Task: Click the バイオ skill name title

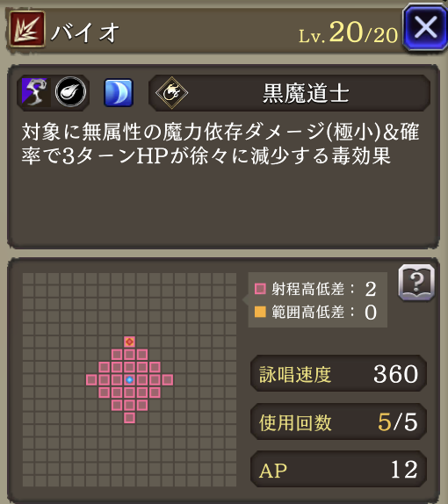Action: [85, 32]
